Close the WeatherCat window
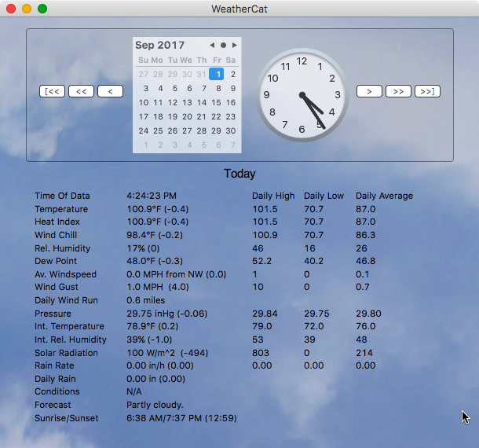Image resolution: width=479 pixels, height=448 pixels. [11, 9]
